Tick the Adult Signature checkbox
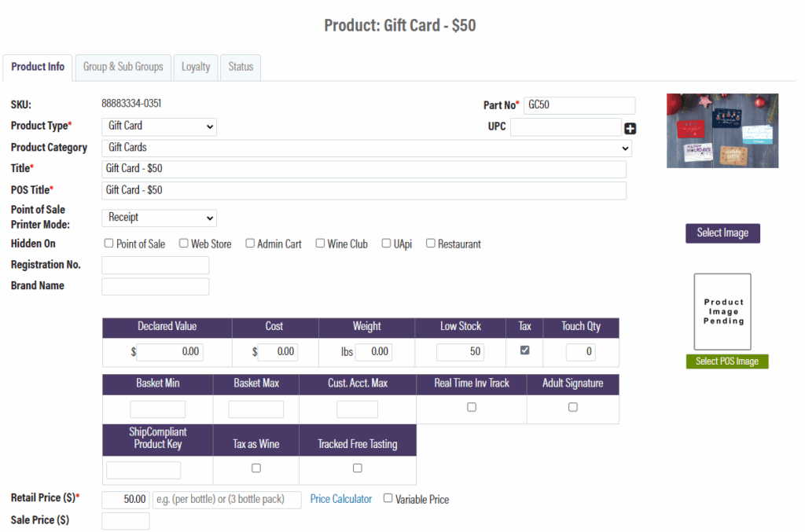Screen dimensions: 805x532 point(572,407)
